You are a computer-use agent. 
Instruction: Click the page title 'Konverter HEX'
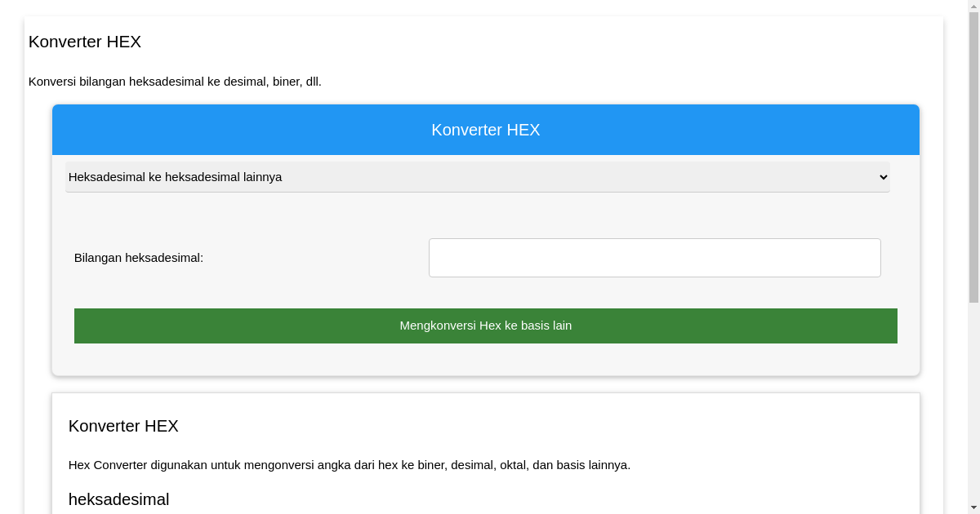84,42
